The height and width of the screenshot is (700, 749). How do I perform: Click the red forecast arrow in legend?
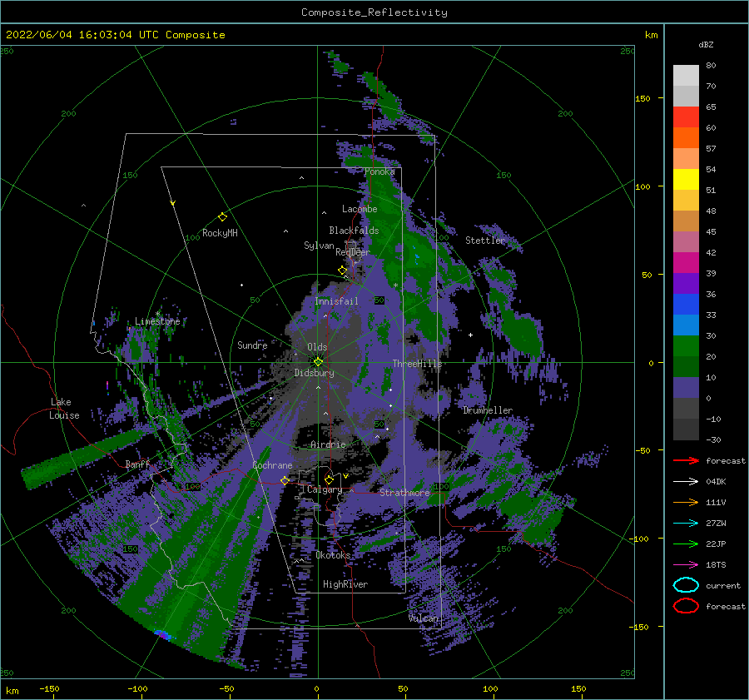tap(686, 460)
